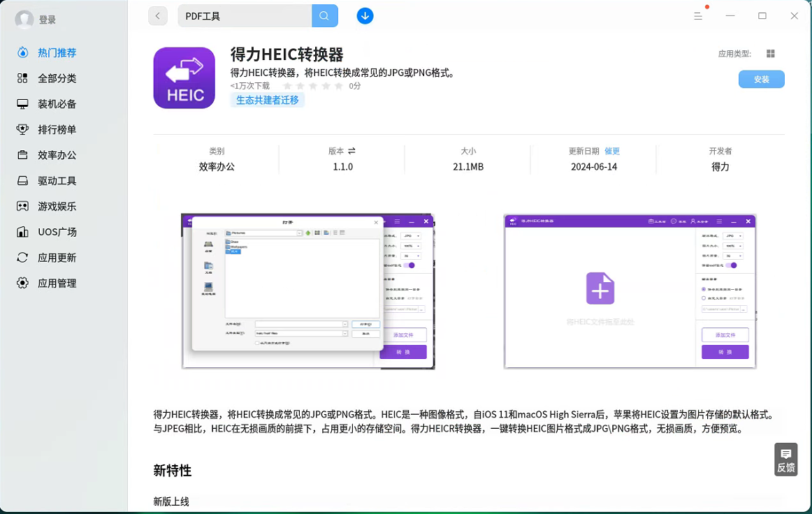Open the 登录 login link
This screenshot has height=514, width=812.
click(47, 20)
